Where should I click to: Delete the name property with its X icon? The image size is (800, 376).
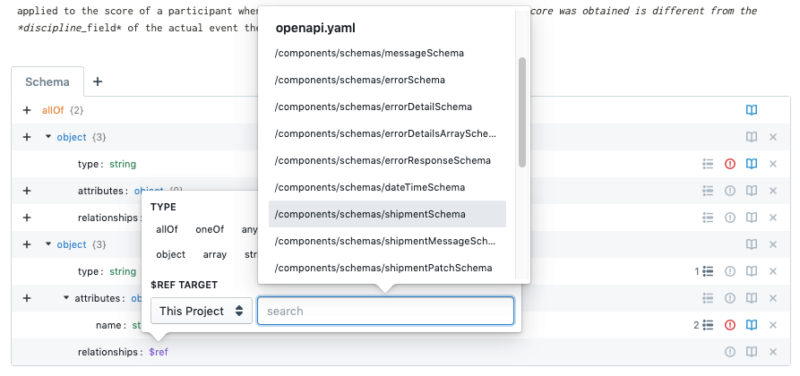tap(772, 325)
